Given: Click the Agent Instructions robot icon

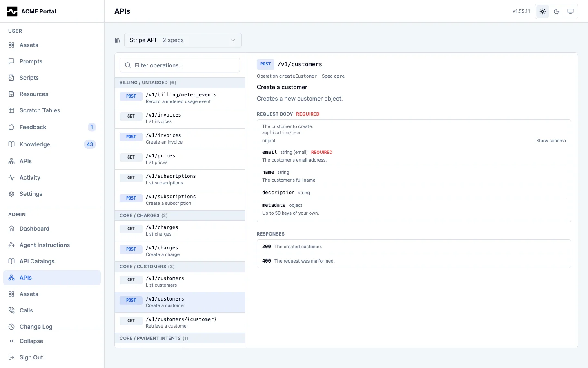Looking at the screenshot, I should click(x=11, y=245).
